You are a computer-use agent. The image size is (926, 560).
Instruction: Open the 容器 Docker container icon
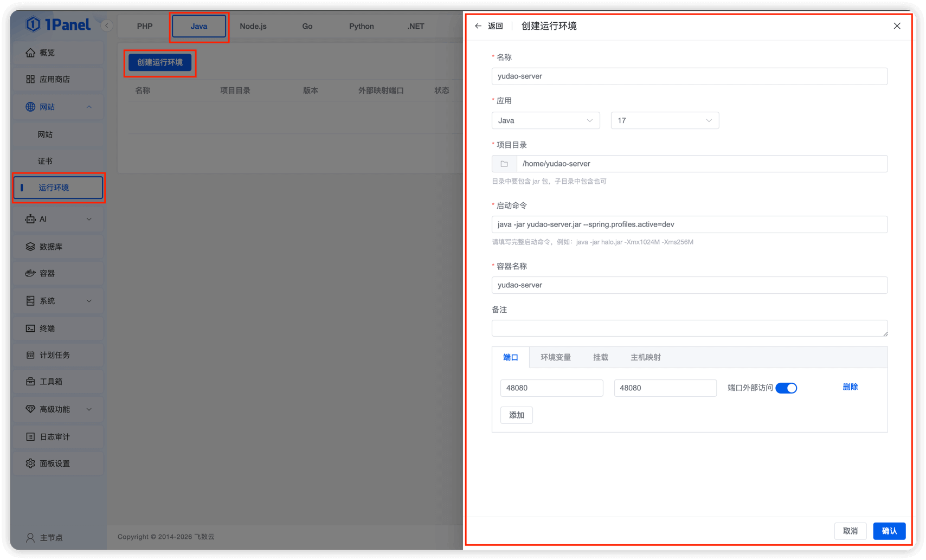[x=30, y=273]
